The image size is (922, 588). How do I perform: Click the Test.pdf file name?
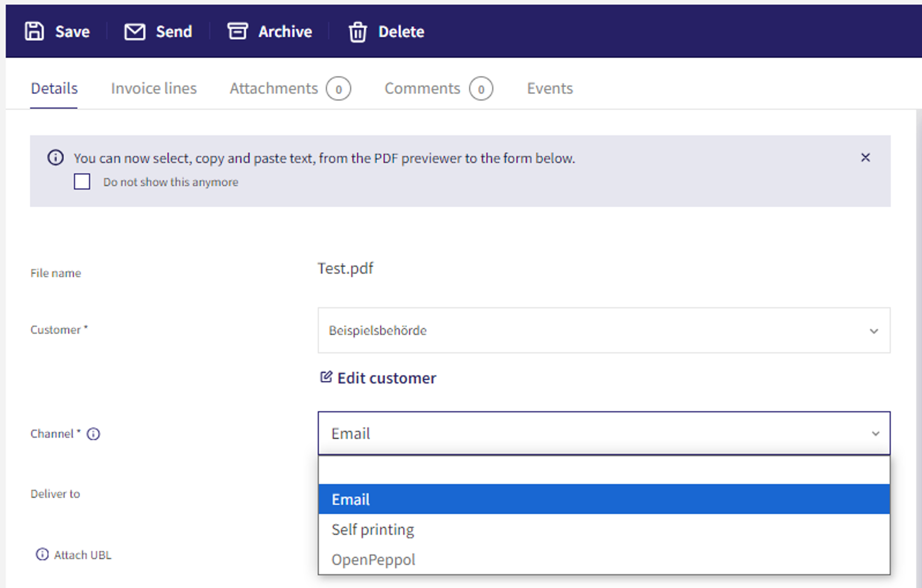pos(345,269)
